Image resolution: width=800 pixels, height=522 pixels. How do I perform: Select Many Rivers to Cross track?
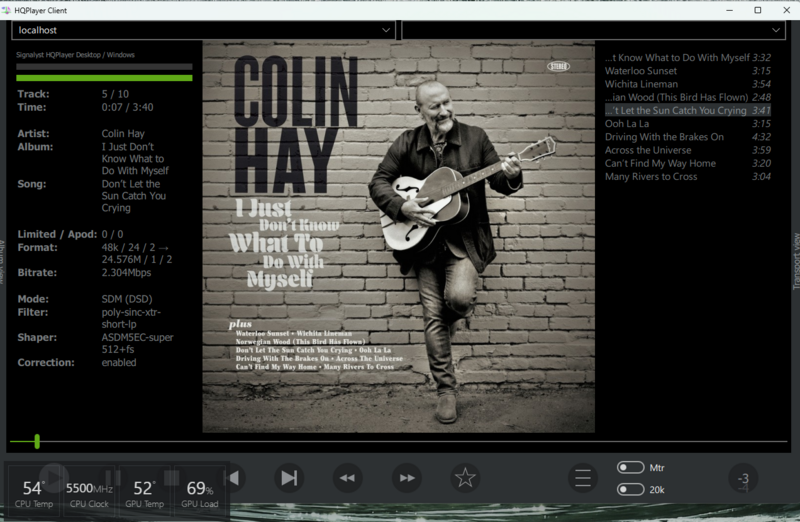(x=651, y=176)
